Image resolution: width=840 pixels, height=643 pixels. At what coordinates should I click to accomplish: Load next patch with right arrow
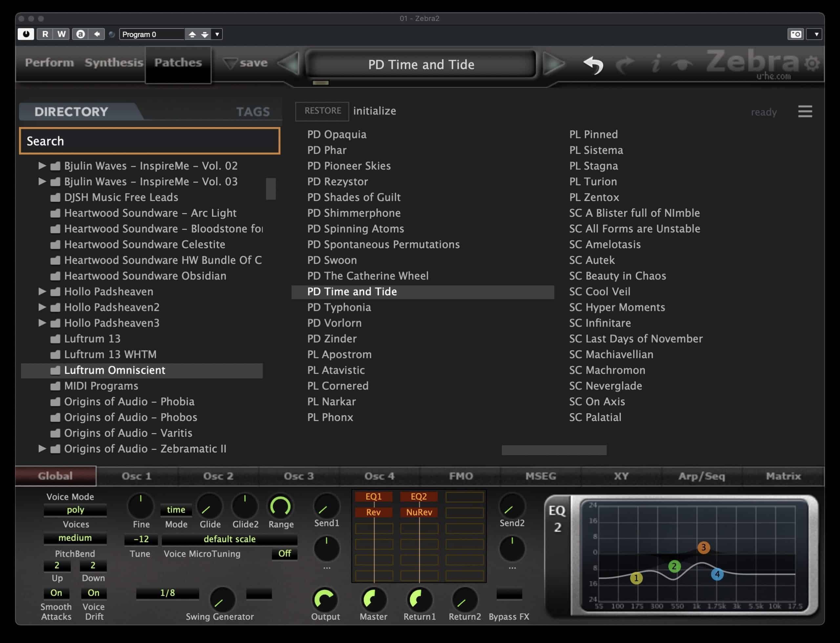click(x=554, y=64)
